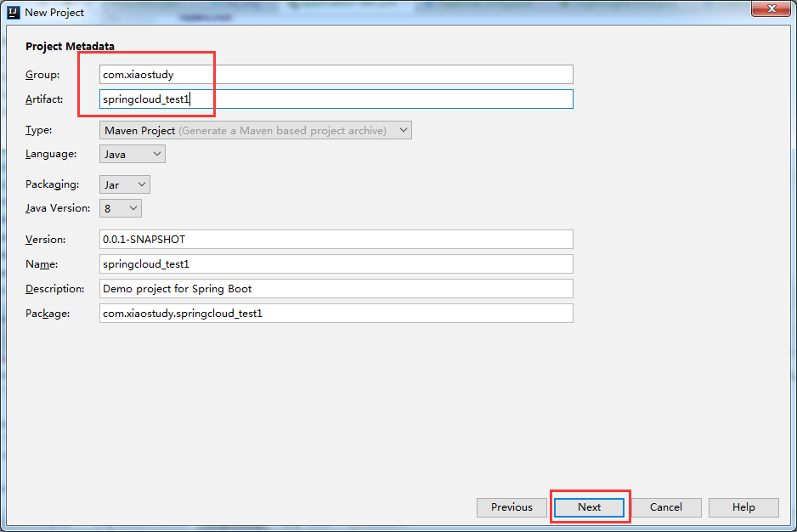The image size is (797, 532).
Task: Click the Package label
Action: pyautogui.click(x=48, y=314)
